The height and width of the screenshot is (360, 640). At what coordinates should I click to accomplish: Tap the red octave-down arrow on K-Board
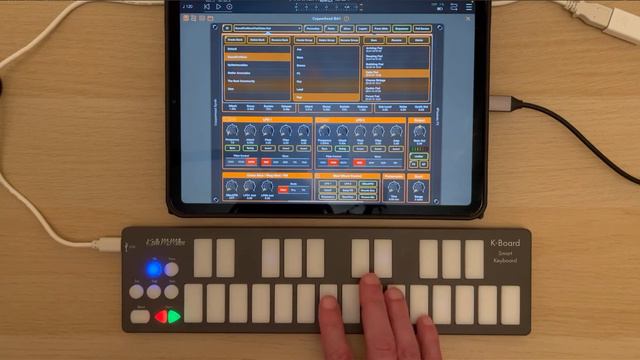160,317
